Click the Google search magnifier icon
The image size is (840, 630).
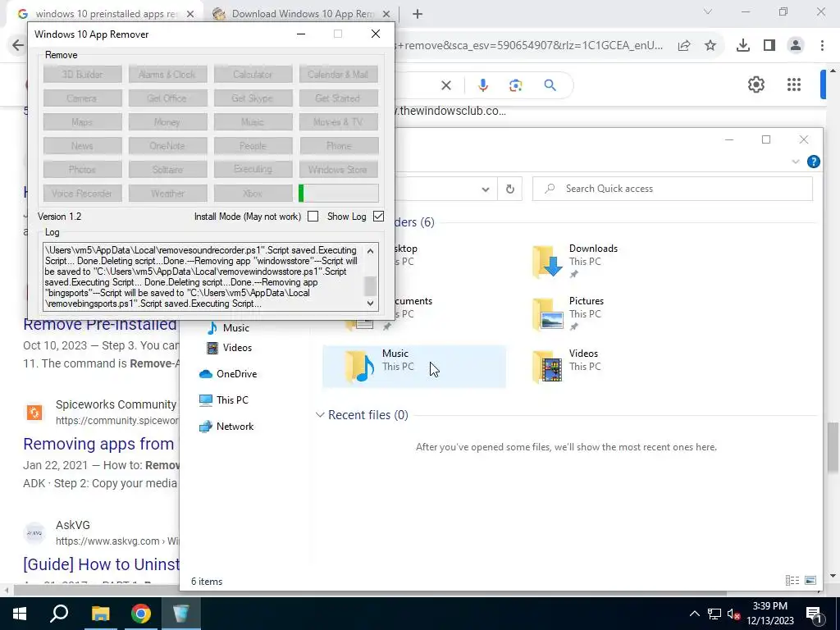pos(550,85)
